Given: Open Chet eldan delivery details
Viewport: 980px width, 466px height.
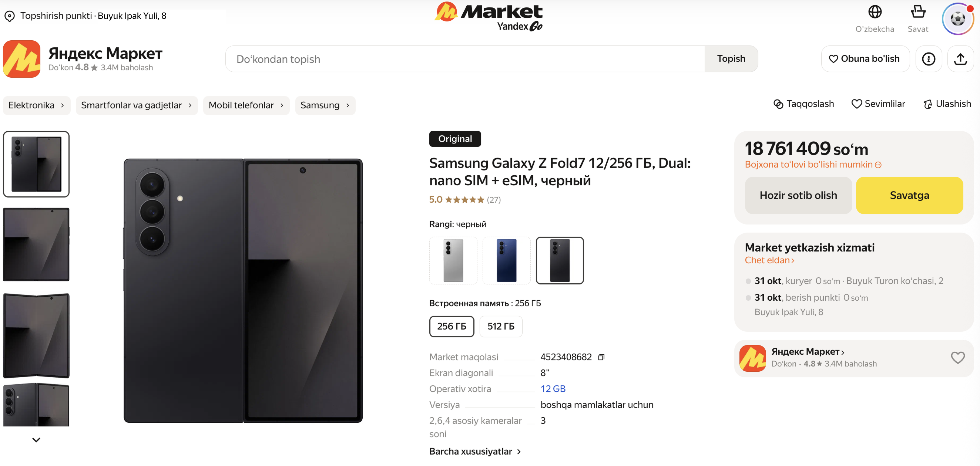Looking at the screenshot, I should pyautogui.click(x=769, y=260).
